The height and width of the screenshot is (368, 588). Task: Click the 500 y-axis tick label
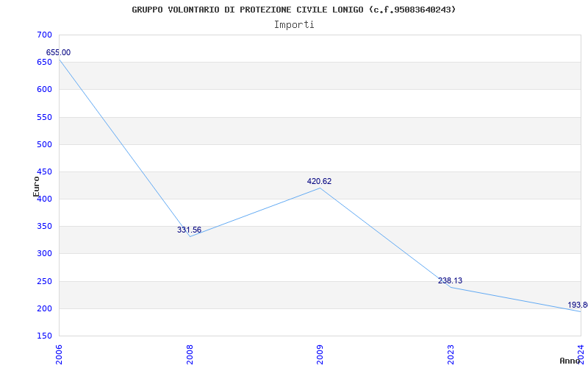click(x=44, y=144)
